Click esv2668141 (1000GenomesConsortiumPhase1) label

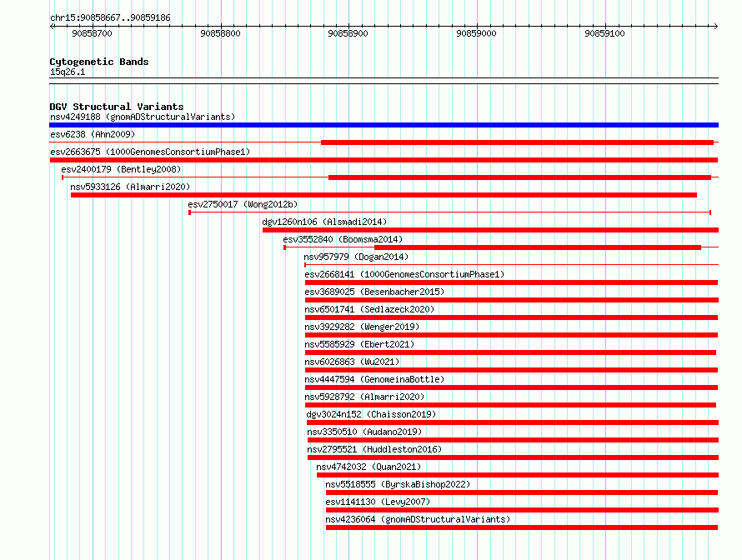click(x=404, y=274)
